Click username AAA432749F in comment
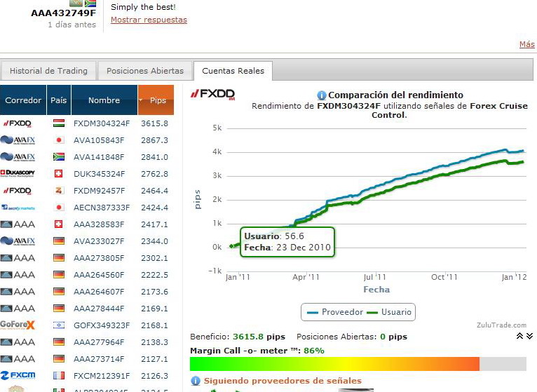This screenshot has width=537, height=392. (x=63, y=13)
